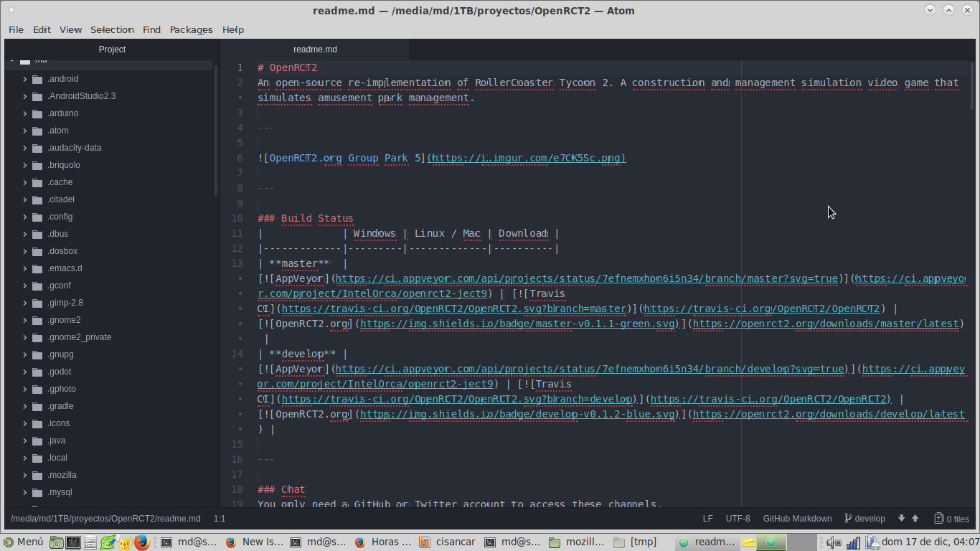Expand the .java folder chevron
980x551 pixels.
click(x=25, y=441)
